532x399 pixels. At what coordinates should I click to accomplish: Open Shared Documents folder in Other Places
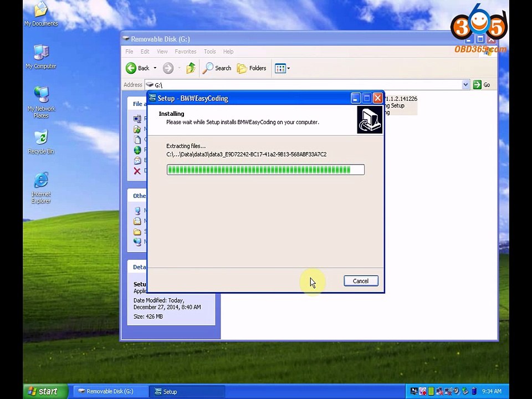pyautogui.click(x=137, y=232)
